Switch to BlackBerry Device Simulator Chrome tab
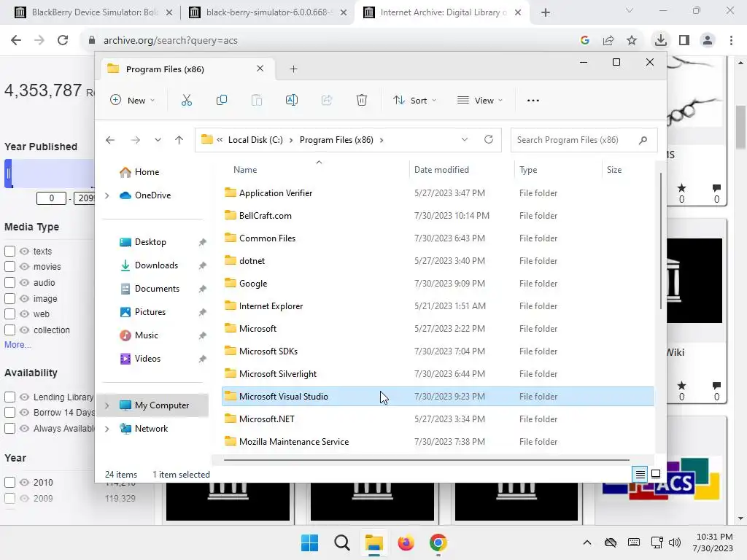Image resolution: width=747 pixels, height=560 pixels. pyautogui.click(x=93, y=12)
